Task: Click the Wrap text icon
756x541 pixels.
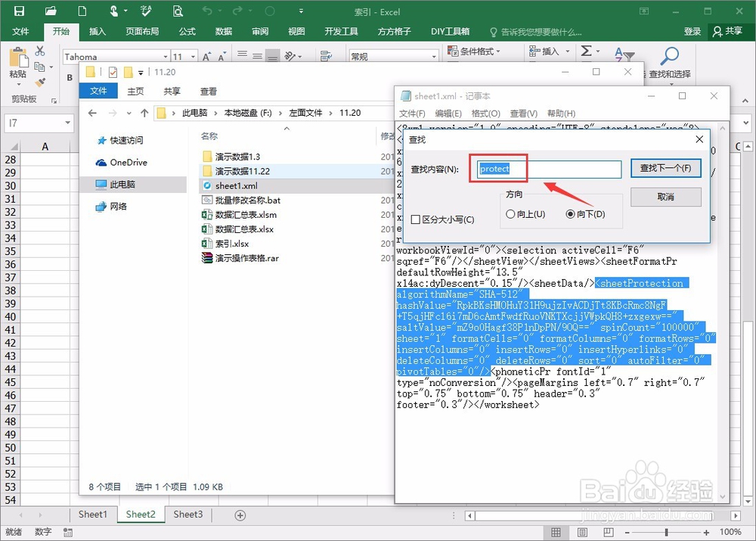Action: [x=326, y=55]
